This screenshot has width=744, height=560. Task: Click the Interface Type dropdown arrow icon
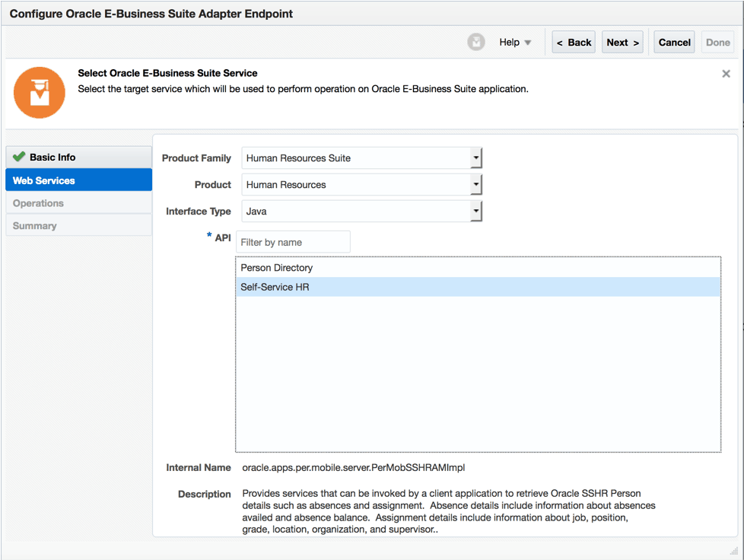(x=475, y=211)
